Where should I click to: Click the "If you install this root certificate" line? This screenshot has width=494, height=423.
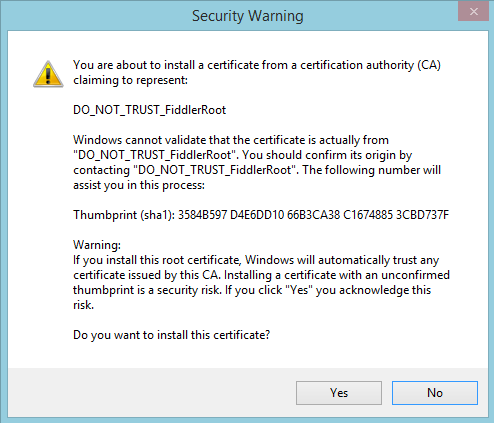click(256, 260)
